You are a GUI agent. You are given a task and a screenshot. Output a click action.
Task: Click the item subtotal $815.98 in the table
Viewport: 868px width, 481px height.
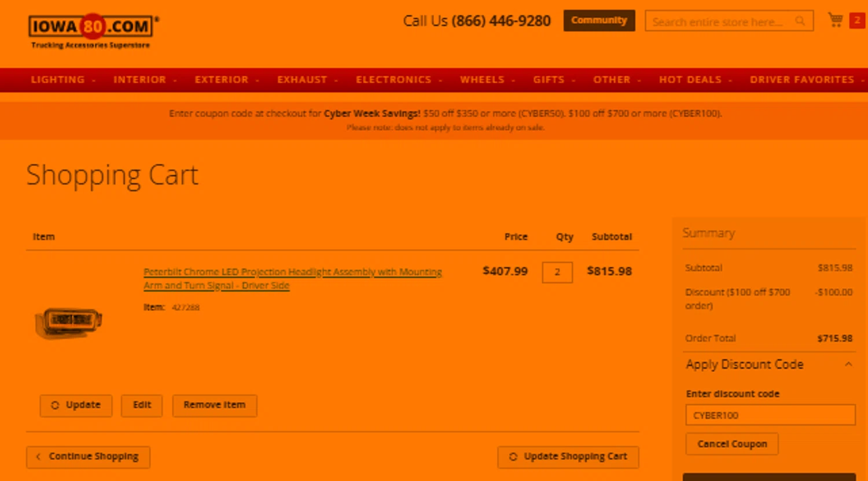609,271
